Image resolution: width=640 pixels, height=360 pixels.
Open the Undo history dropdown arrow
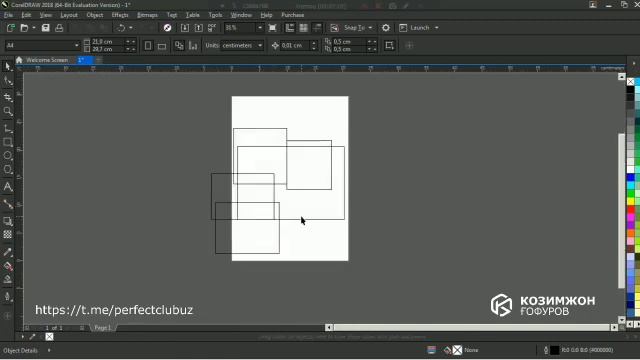(x=131, y=28)
